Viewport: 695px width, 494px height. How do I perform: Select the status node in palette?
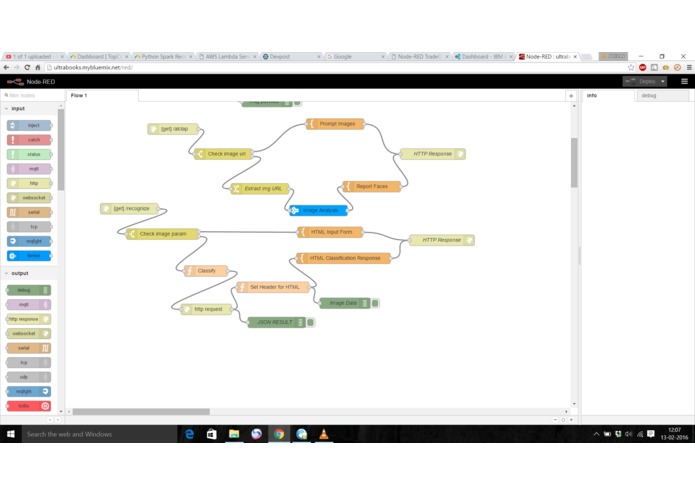29,154
